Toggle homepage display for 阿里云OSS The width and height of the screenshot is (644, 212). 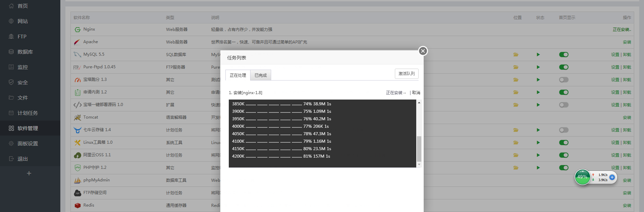(x=564, y=155)
